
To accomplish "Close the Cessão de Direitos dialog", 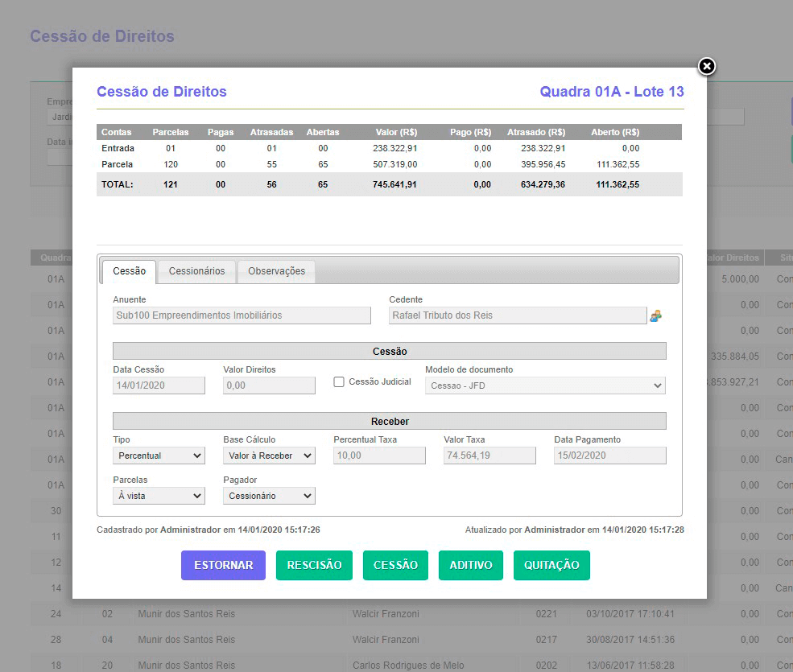I will pos(706,66).
